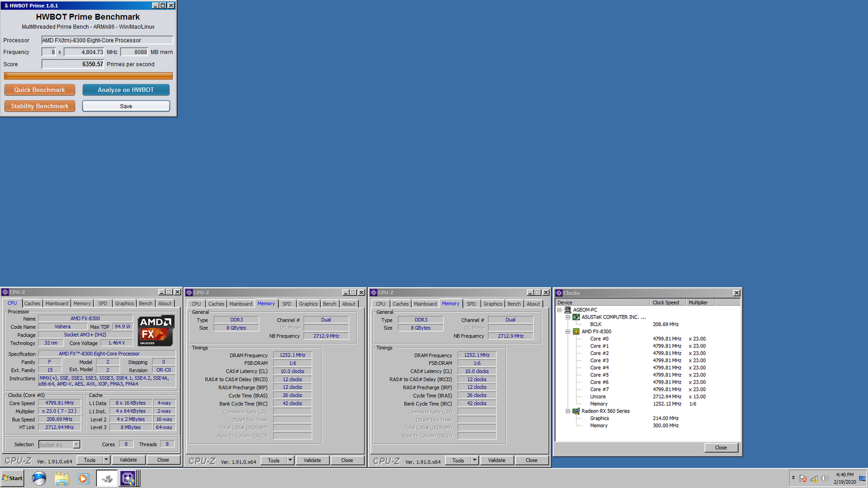Click the orange benchmark progress bar
Screen dimensions: 868x488
coord(88,76)
